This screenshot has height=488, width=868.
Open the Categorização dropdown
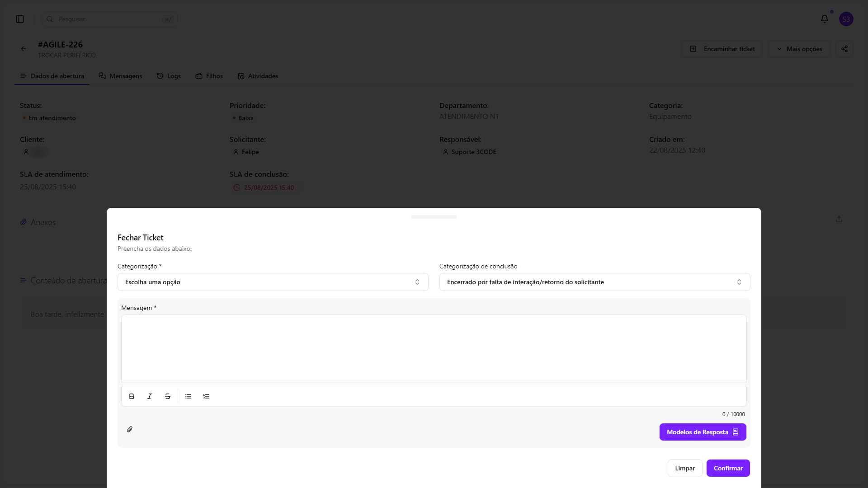point(273,282)
